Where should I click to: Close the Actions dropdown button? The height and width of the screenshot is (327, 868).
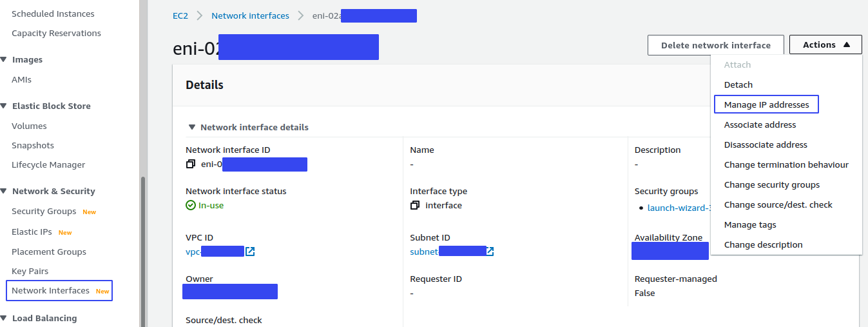pyautogui.click(x=825, y=45)
